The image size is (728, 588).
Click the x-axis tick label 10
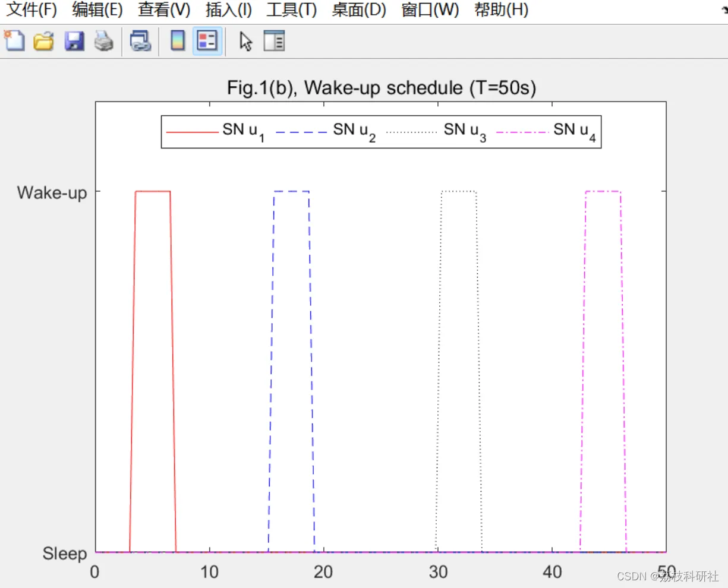pos(209,572)
